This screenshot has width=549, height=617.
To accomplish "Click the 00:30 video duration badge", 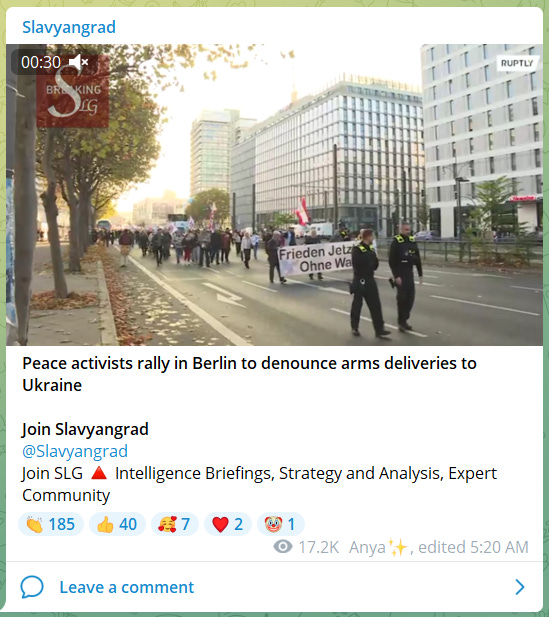I will 41,62.
